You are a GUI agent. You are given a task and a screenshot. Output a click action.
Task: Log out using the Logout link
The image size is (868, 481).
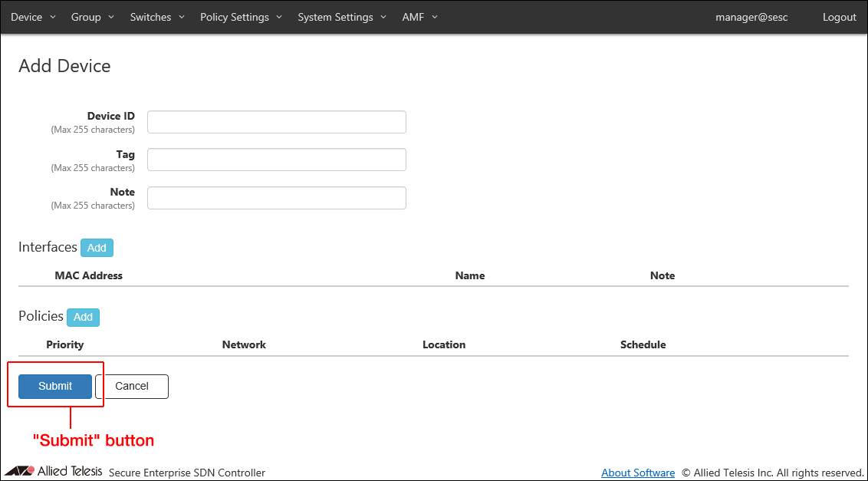tap(839, 17)
